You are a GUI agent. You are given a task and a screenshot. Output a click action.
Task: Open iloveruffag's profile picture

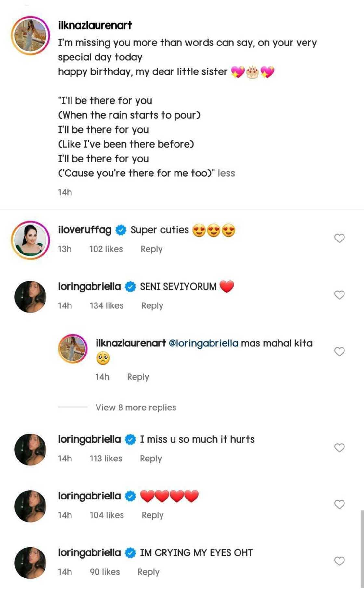pyautogui.click(x=31, y=240)
